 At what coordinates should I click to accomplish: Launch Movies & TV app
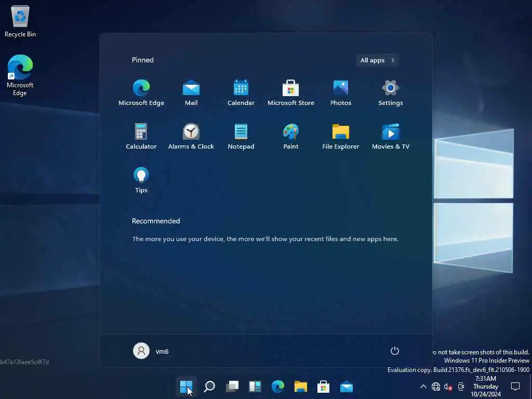click(x=391, y=137)
